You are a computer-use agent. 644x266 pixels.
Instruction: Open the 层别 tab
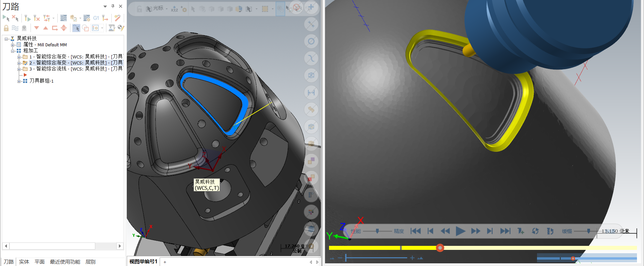(x=90, y=262)
